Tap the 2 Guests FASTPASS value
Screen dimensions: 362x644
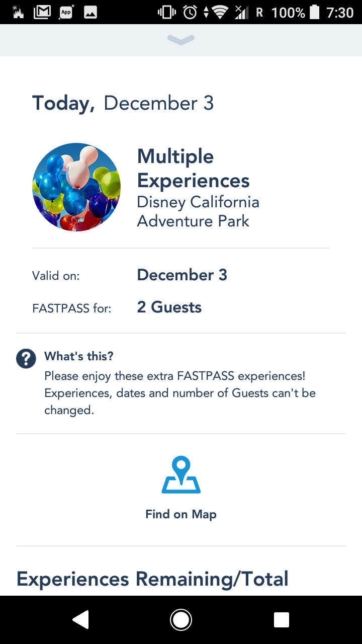pos(169,307)
